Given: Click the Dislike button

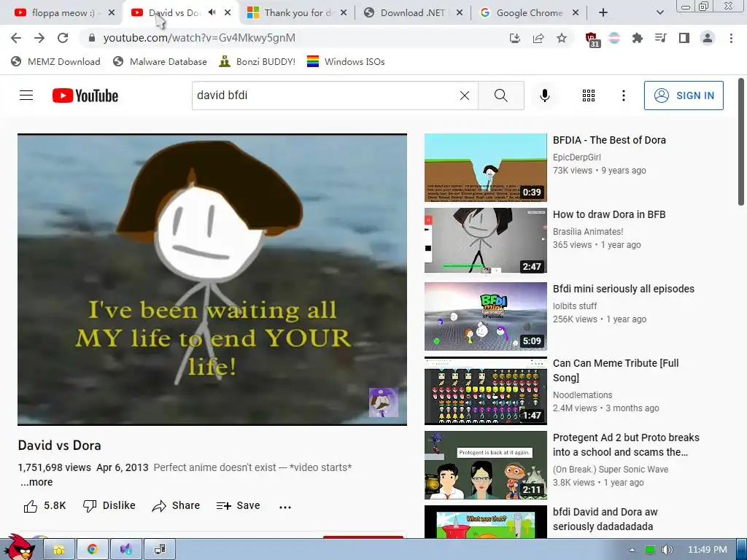Looking at the screenshot, I should point(109,506).
